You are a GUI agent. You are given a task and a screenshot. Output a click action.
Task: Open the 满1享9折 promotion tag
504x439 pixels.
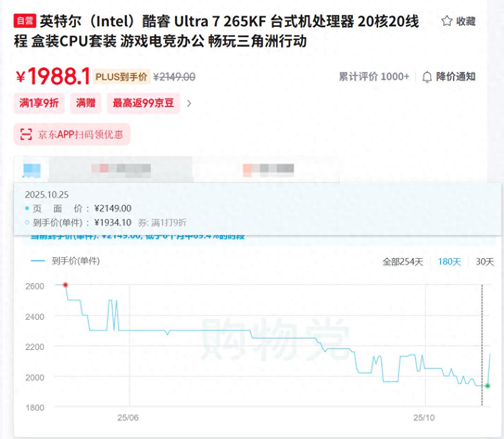(x=39, y=103)
